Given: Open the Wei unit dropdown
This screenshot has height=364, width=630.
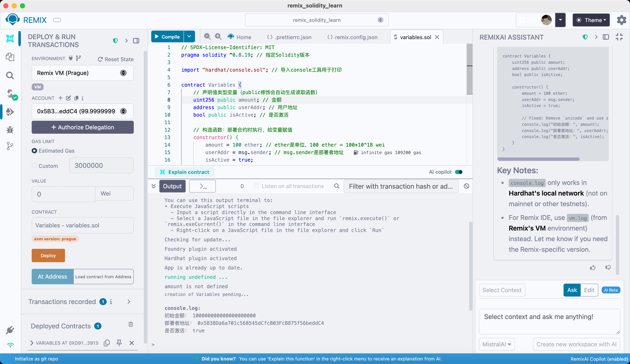Looking at the screenshot, I should [115, 194].
